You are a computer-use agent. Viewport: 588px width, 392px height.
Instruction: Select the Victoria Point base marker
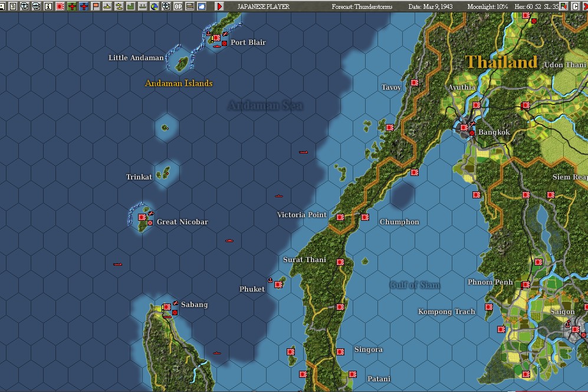340,217
